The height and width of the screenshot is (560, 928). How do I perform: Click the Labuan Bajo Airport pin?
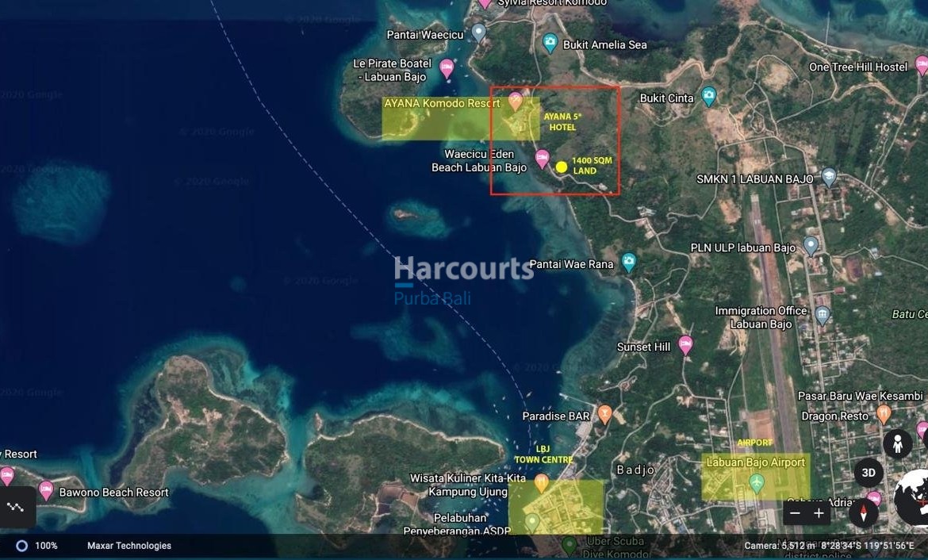[757, 481]
